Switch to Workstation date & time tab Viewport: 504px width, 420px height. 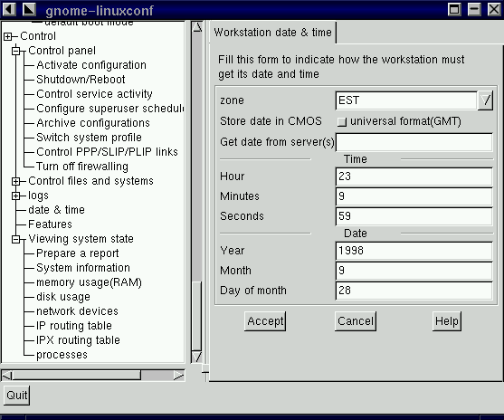point(272,33)
